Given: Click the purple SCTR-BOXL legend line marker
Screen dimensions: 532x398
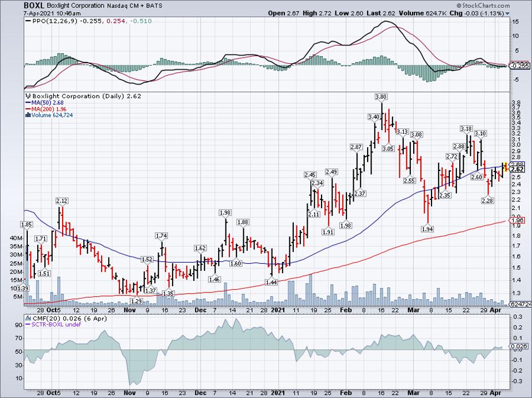Looking at the screenshot, I should coord(28,325).
